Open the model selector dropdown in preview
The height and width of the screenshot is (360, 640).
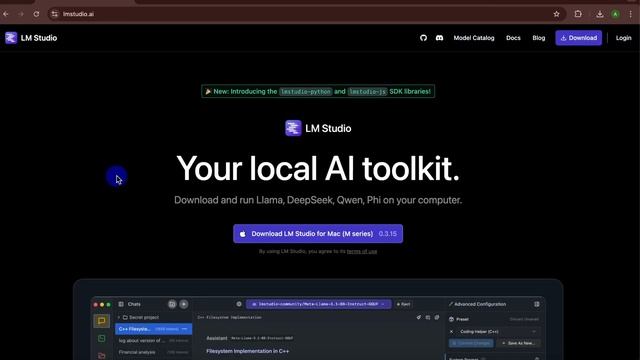318,304
